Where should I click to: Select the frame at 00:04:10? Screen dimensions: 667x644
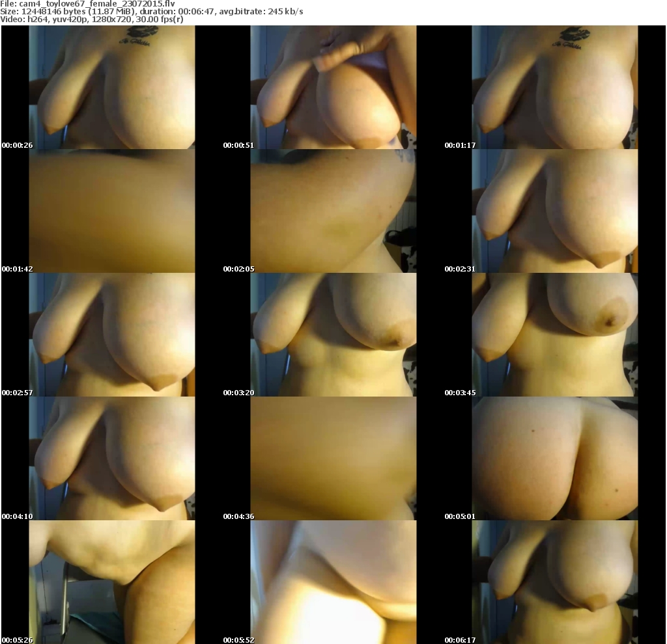[x=111, y=458]
